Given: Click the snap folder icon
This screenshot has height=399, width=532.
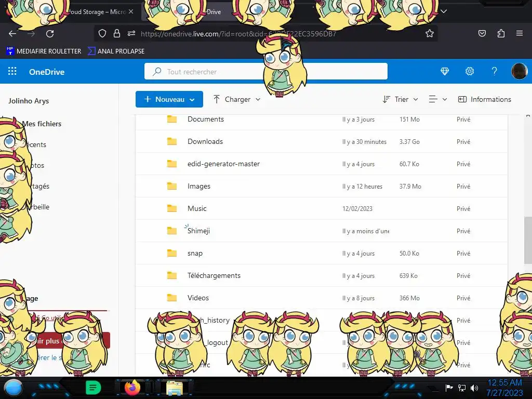Looking at the screenshot, I should 172,253.
